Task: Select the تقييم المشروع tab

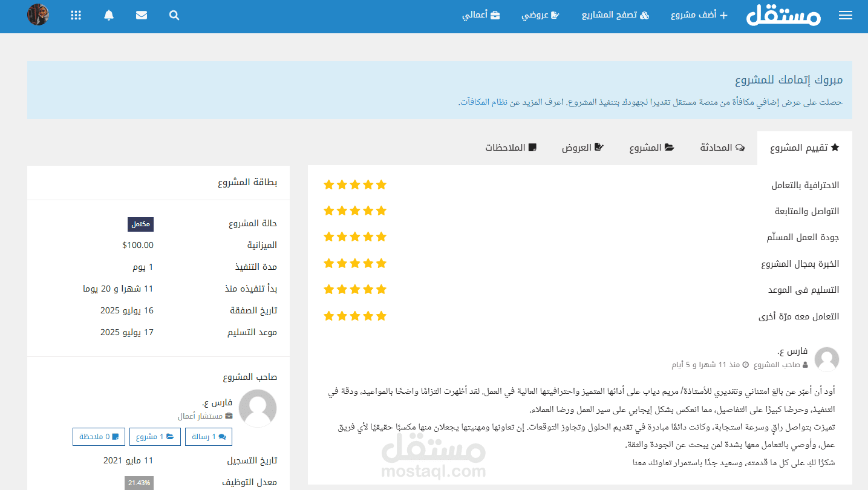Action: 804,148
